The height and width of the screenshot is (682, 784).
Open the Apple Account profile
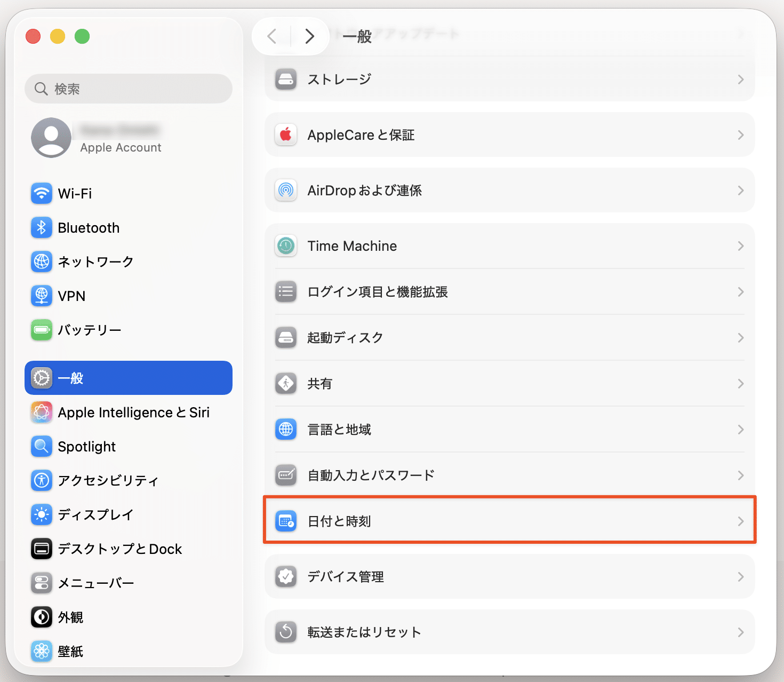[x=129, y=138]
